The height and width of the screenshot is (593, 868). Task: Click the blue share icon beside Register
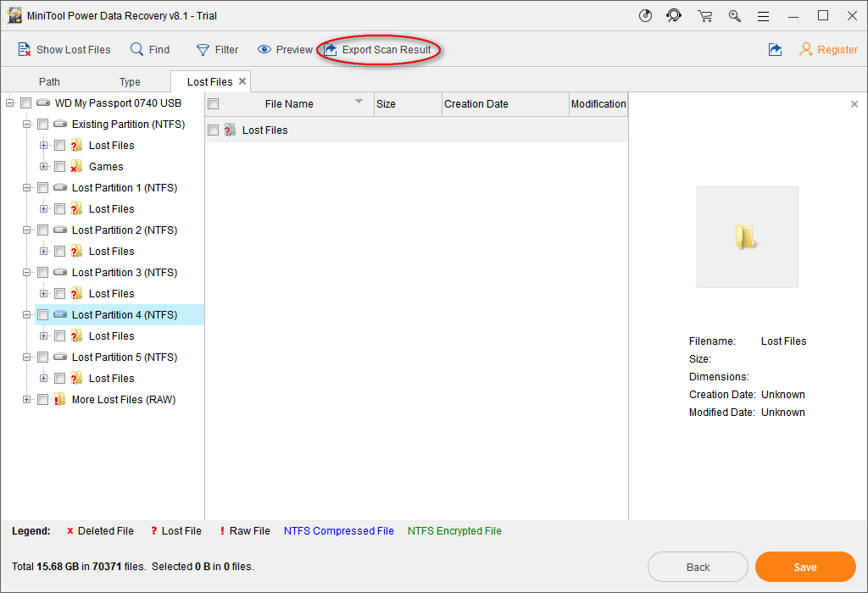775,50
